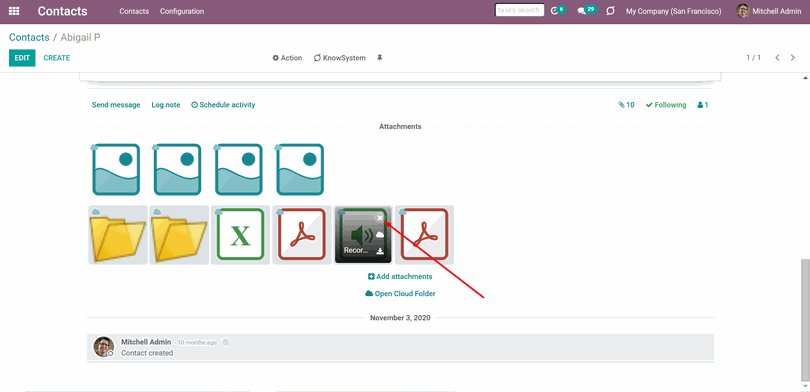
Task: Click the cloud icon on the audio attachment
Action: click(380, 234)
